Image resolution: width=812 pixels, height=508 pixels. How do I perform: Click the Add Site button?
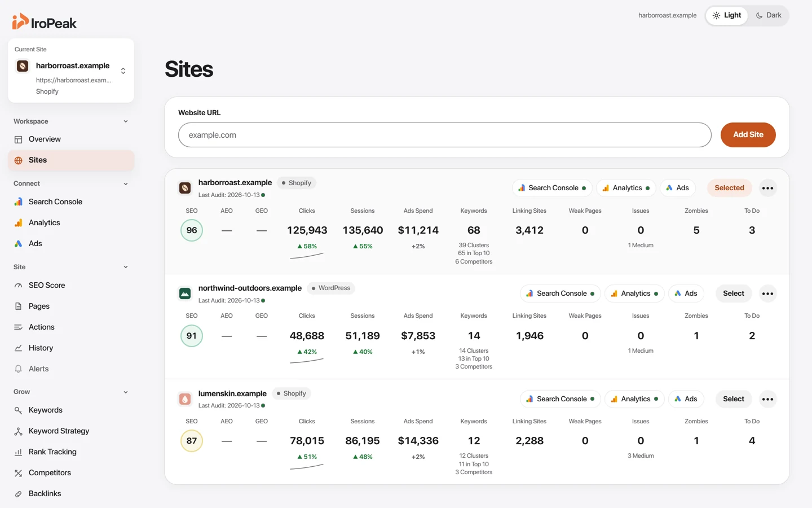[x=748, y=135]
